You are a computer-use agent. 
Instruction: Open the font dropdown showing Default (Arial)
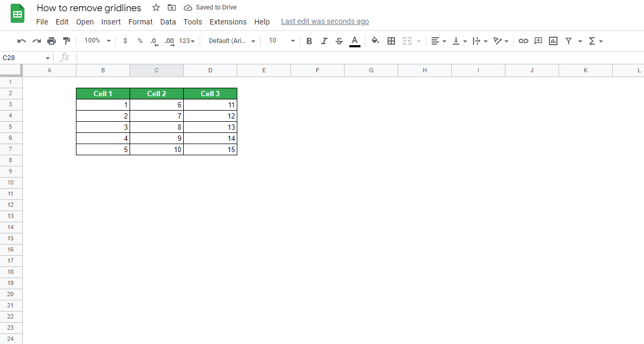pos(231,40)
